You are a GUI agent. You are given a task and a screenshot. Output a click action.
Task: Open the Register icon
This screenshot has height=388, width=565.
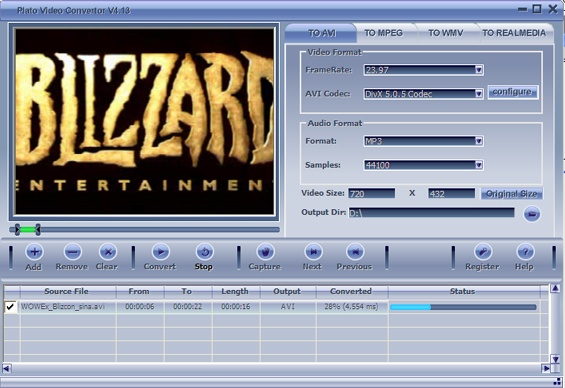[x=483, y=252]
